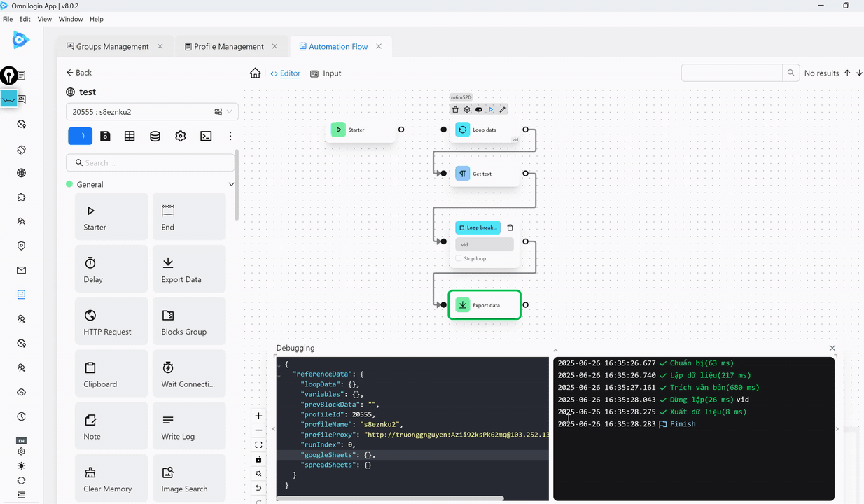This screenshot has width=864, height=504.
Task: Open the Window menu
Action: (70, 19)
